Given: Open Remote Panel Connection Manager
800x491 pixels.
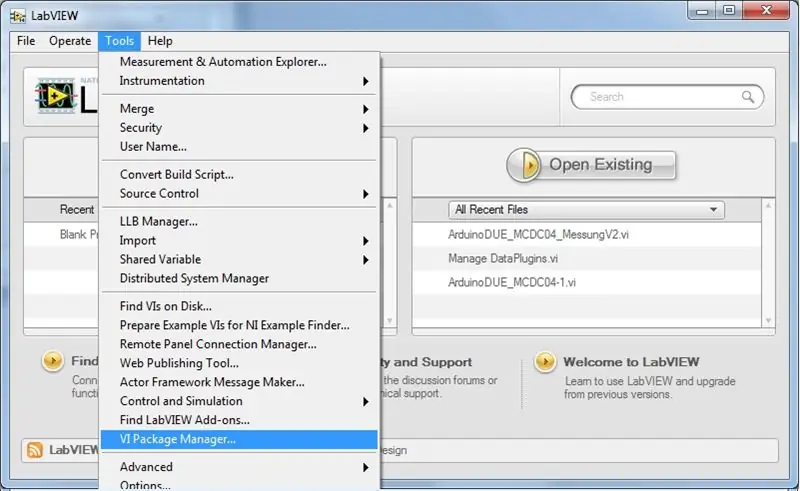Looking at the screenshot, I should 239,344.
